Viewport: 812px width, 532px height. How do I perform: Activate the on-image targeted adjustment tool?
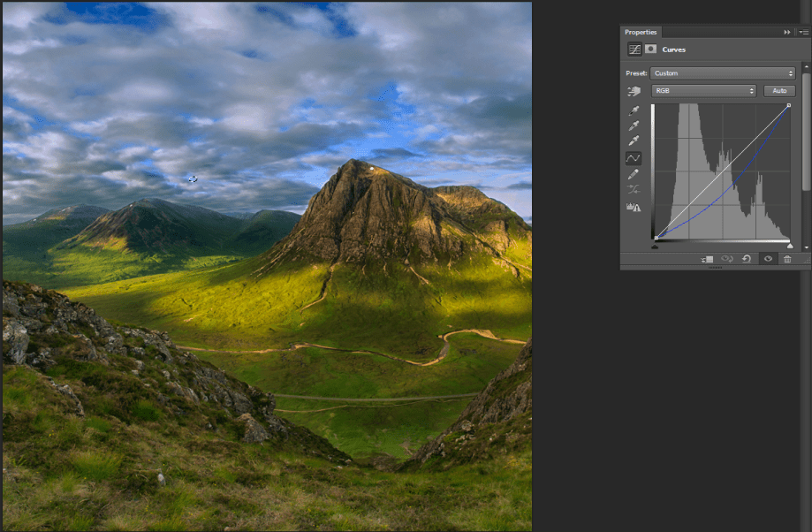(x=634, y=91)
